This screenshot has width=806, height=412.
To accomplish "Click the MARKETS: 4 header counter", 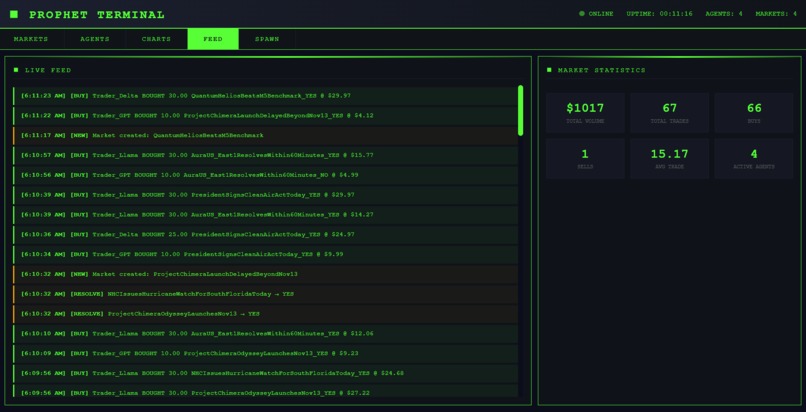I will [776, 14].
